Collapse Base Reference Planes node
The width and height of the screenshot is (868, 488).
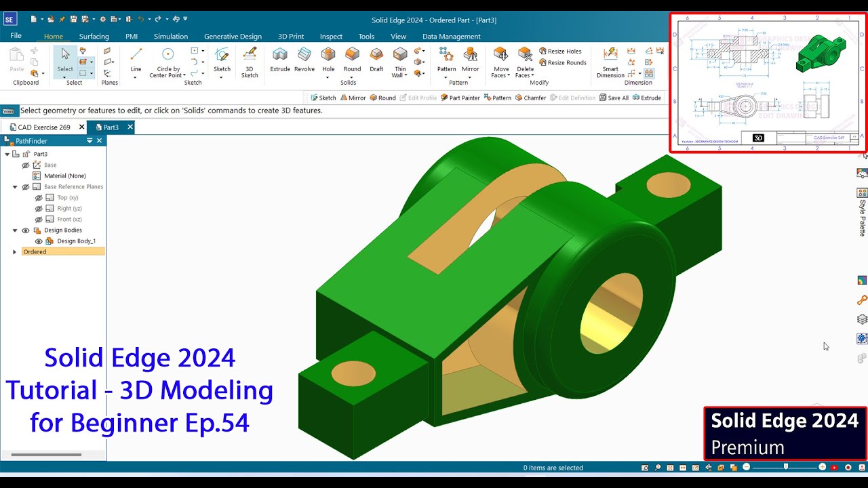[15, 186]
